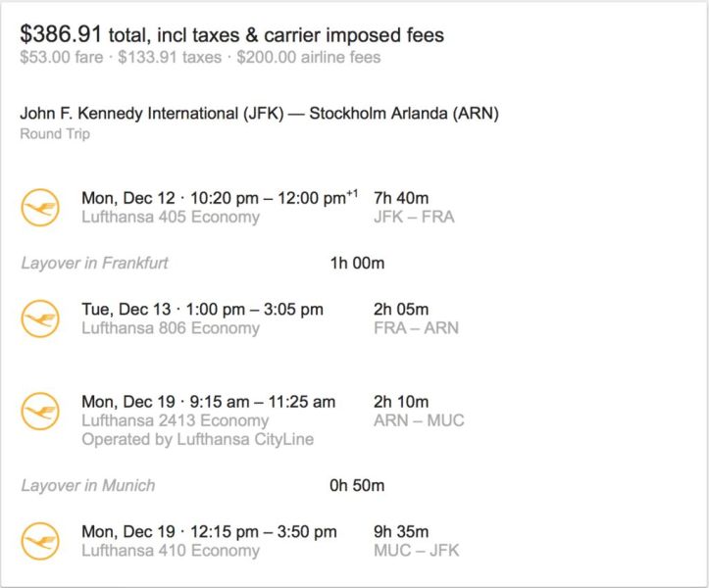The height and width of the screenshot is (588, 709).
Task: Click Lufthansa logo for flight 410
Action: (40, 541)
